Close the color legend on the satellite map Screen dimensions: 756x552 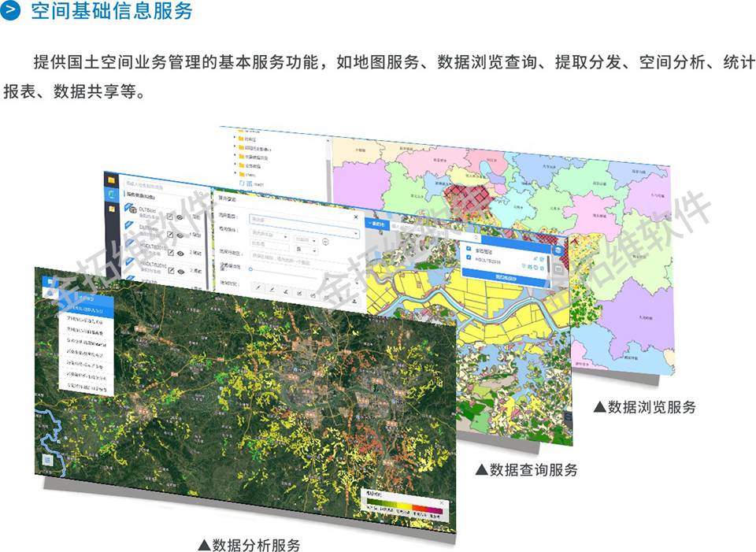(442, 503)
